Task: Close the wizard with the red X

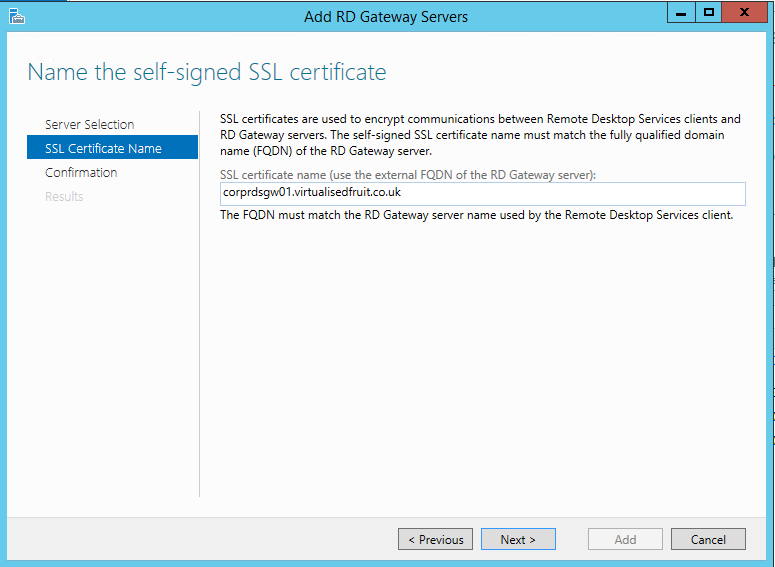Action: pyautogui.click(x=745, y=14)
